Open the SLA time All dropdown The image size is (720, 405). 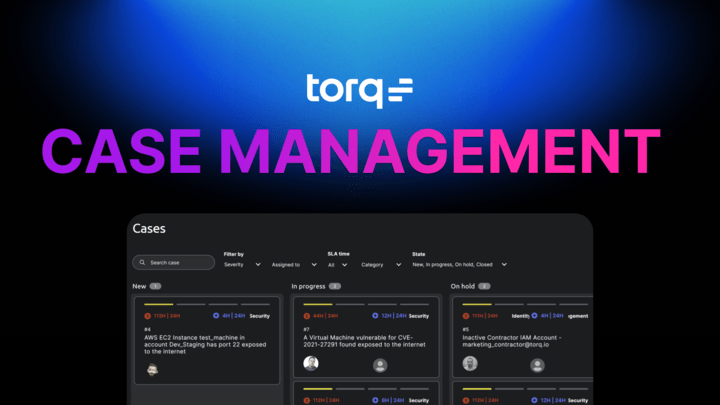338,265
